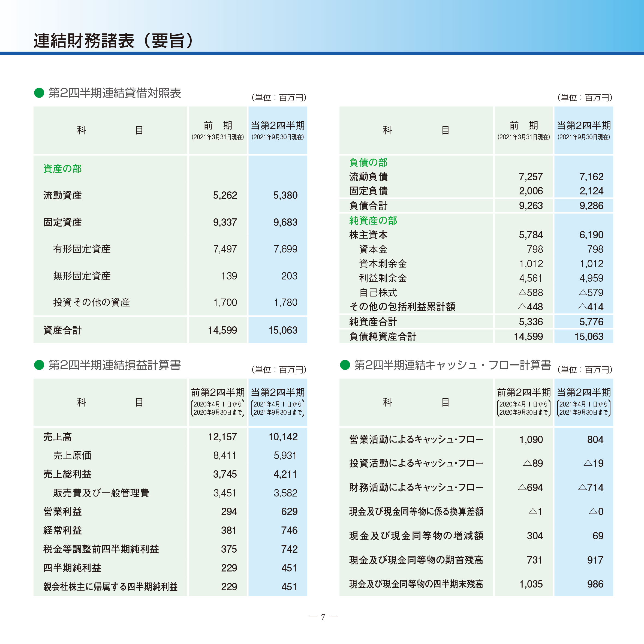Click the 営業活動によるキャッシュ・フロー row label

pyautogui.click(x=416, y=439)
